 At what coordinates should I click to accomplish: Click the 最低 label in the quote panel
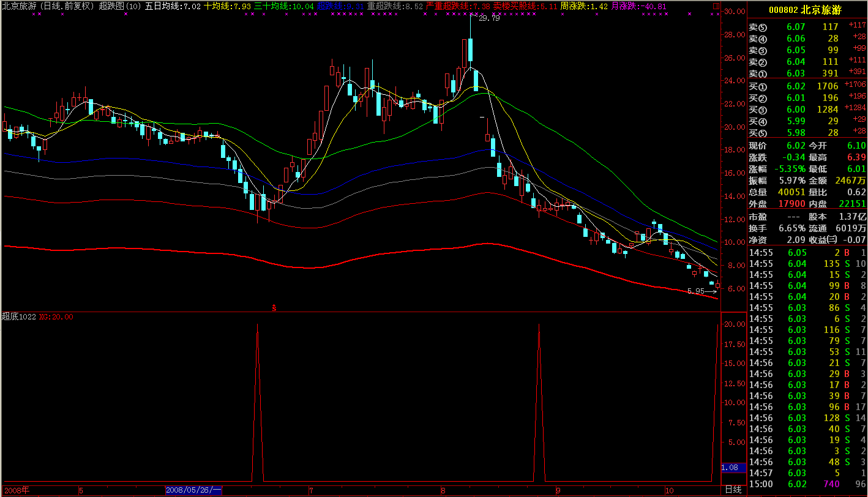pos(818,169)
